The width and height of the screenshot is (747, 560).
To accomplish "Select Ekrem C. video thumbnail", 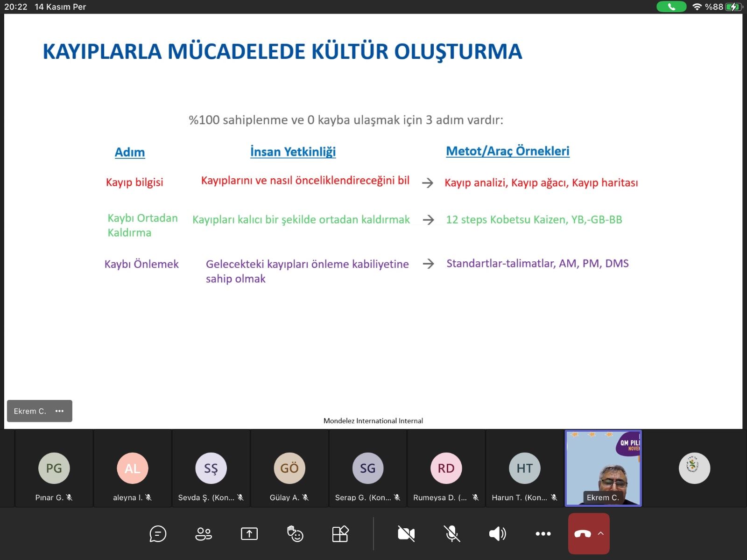I will [603, 468].
